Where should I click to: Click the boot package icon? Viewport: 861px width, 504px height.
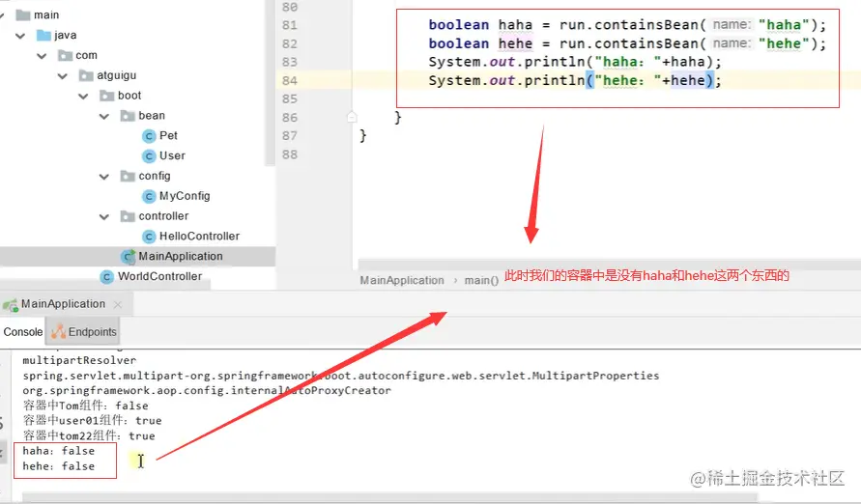107,96
